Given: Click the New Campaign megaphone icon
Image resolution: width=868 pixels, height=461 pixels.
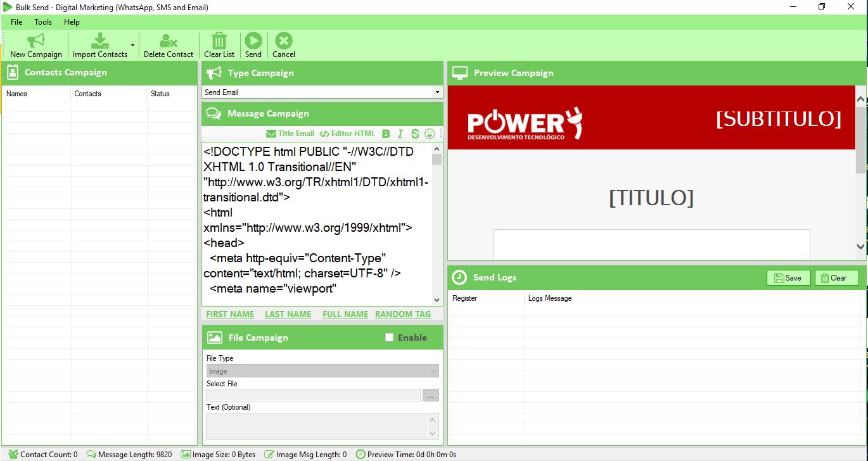Looking at the screenshot, I should pyautogui.click(x=36, y=41).
